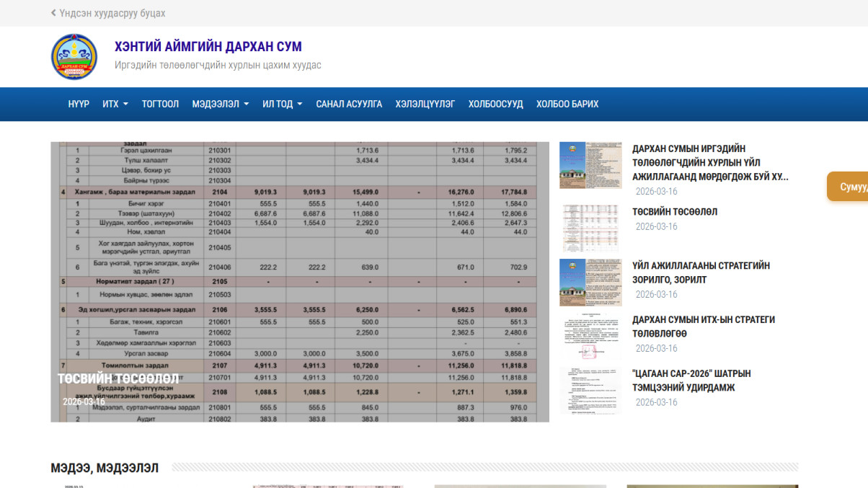Open "ЦАГААН САР-2026" tournament article link
Image resolution: width=868 pixels, height=488 pixels.
click(691, 381)
